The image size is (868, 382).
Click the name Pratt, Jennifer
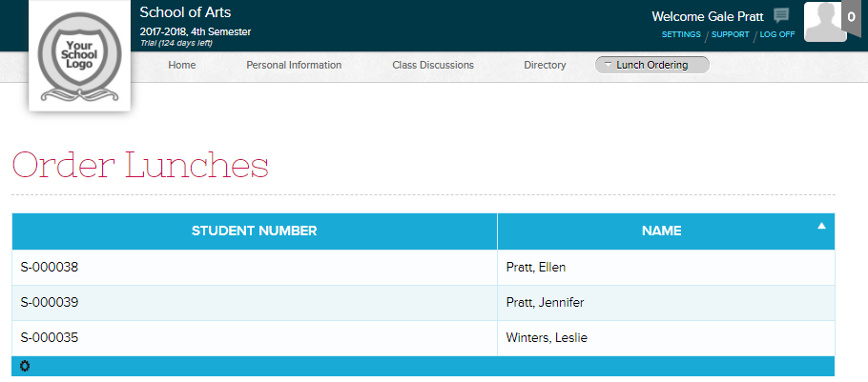pyautogui.click(x=545, y=303)
